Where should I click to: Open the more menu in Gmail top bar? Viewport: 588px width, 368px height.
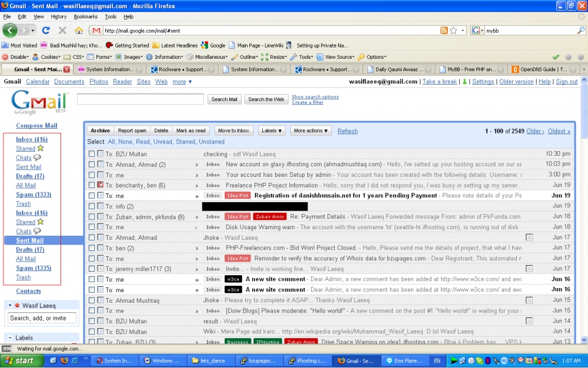click(x=182, y=82)
